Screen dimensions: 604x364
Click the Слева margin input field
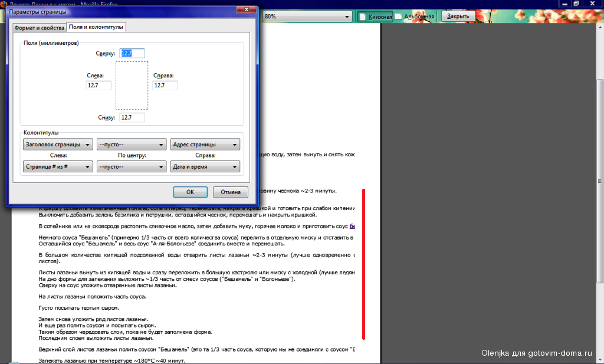click(99, 85)
